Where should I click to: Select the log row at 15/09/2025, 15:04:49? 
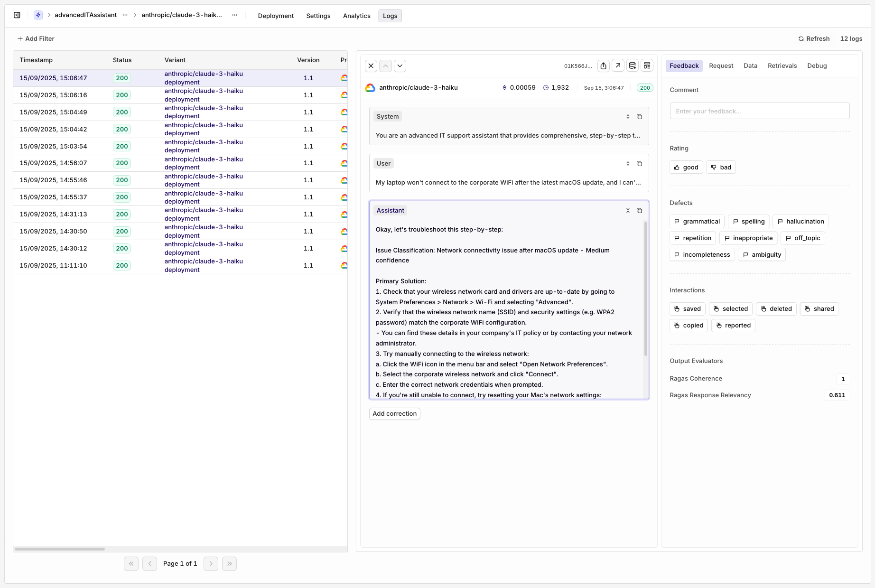pos(180,112)
